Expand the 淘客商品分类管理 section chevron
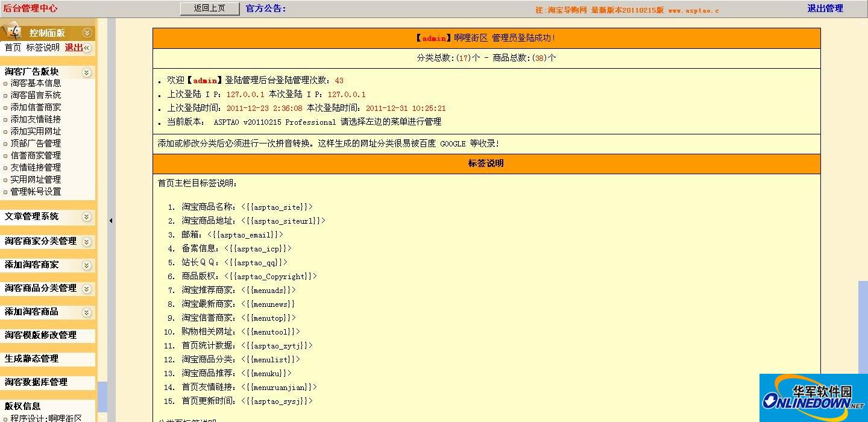Viewport: 868px width, 422px height. pos(87,289)
